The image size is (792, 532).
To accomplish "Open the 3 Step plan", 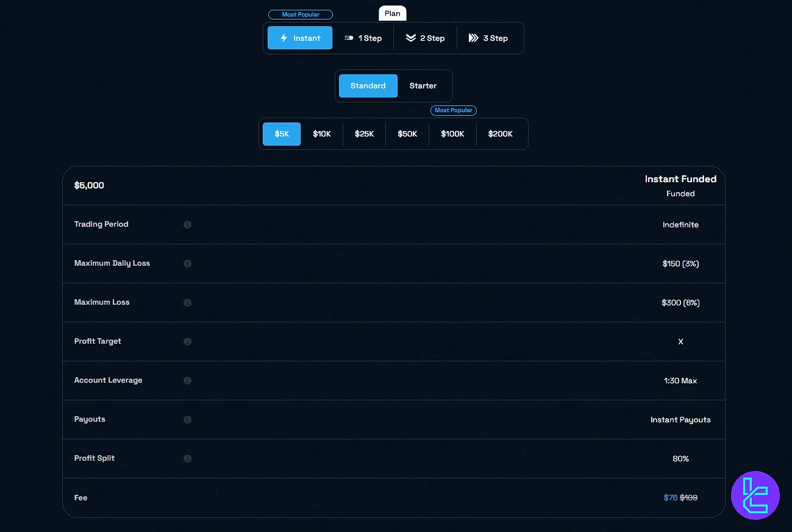I will tap(488, 38).
